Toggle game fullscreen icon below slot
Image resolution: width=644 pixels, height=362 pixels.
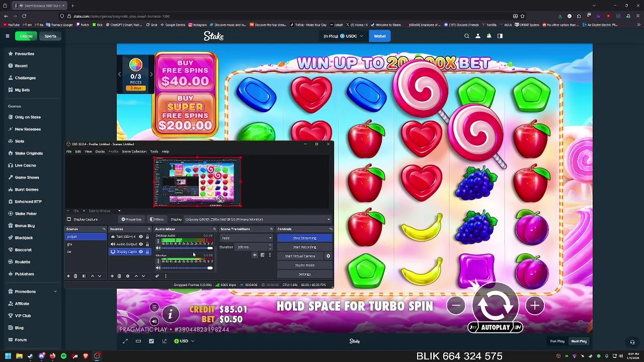125,341
